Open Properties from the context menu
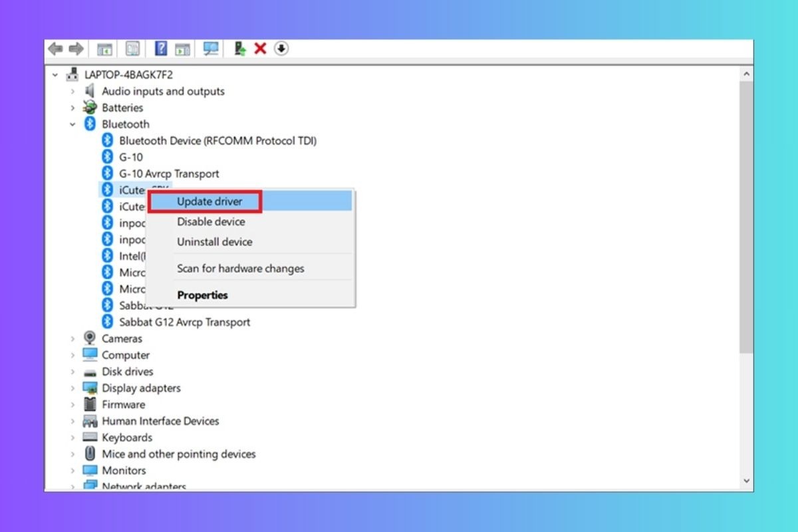 point(201,295)
